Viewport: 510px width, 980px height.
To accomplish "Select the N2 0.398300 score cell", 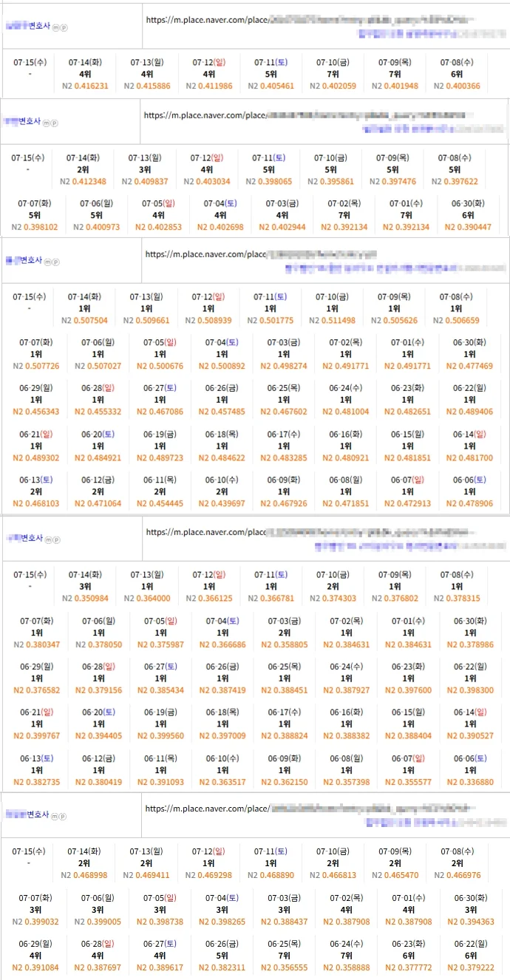I will click(471, 690).
